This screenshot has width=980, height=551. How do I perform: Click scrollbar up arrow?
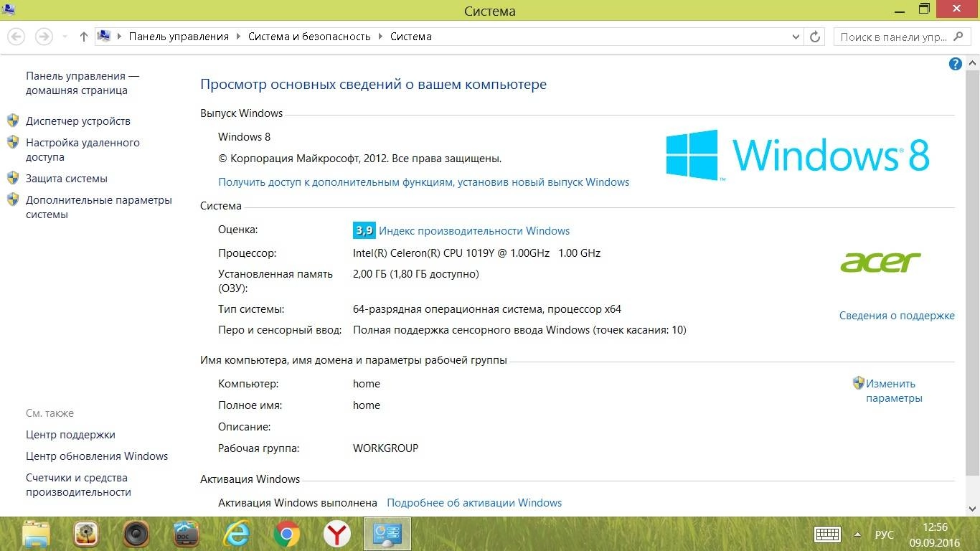(973, 64)
